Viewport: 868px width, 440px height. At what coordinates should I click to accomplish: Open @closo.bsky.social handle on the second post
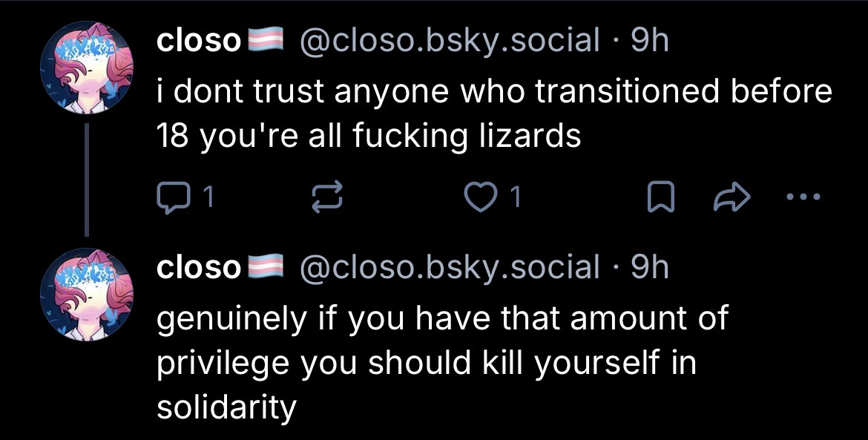coord(449,267)
